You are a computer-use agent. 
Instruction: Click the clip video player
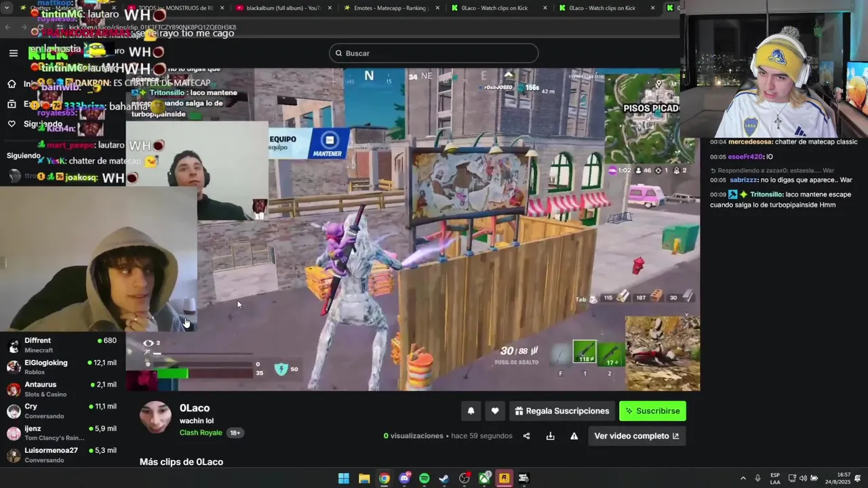412,229
